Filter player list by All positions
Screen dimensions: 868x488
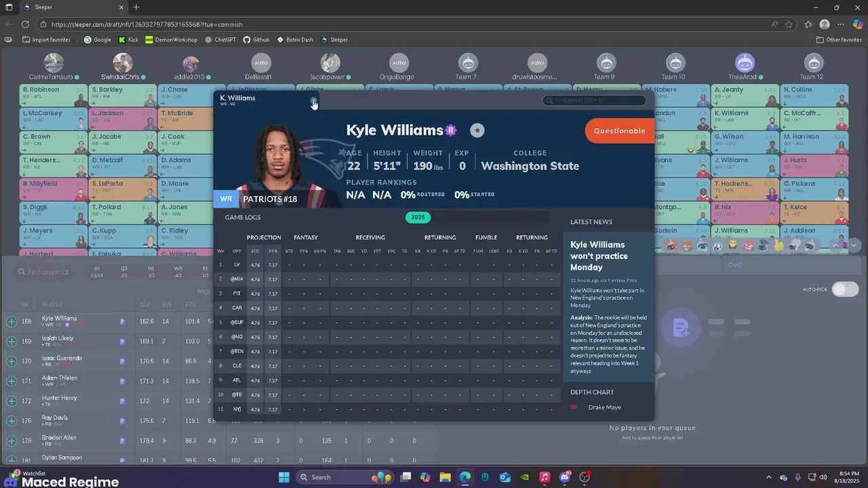click(97, 272)
